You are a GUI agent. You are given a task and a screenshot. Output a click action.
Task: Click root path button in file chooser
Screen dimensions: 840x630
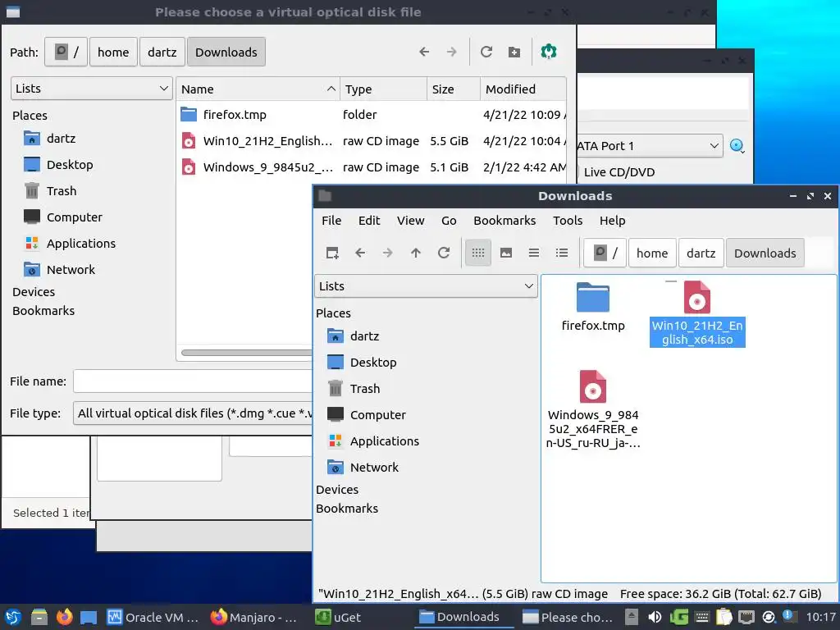point(66,52)
